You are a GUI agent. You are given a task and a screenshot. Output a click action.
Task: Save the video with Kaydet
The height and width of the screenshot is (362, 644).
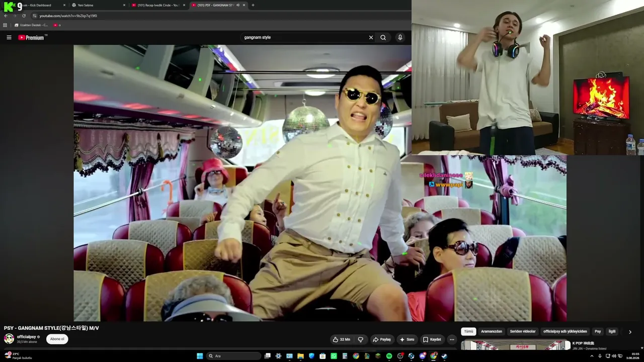coord(432,339)
